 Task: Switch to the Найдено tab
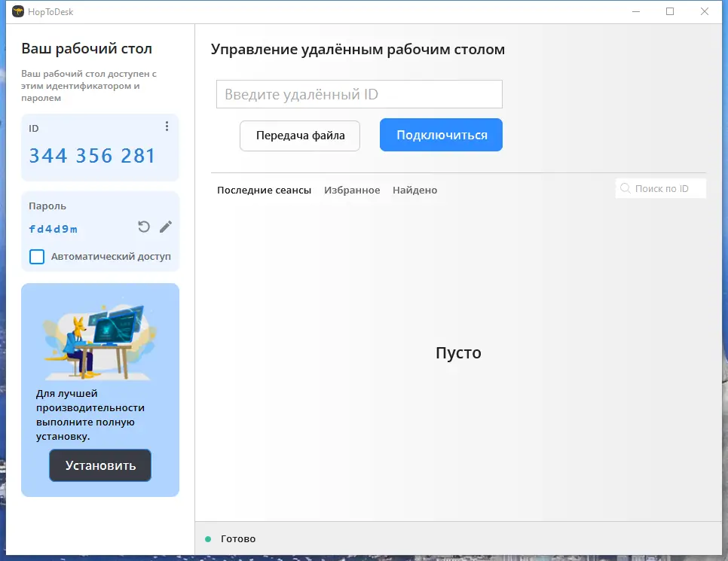click(x=414, y=190)
